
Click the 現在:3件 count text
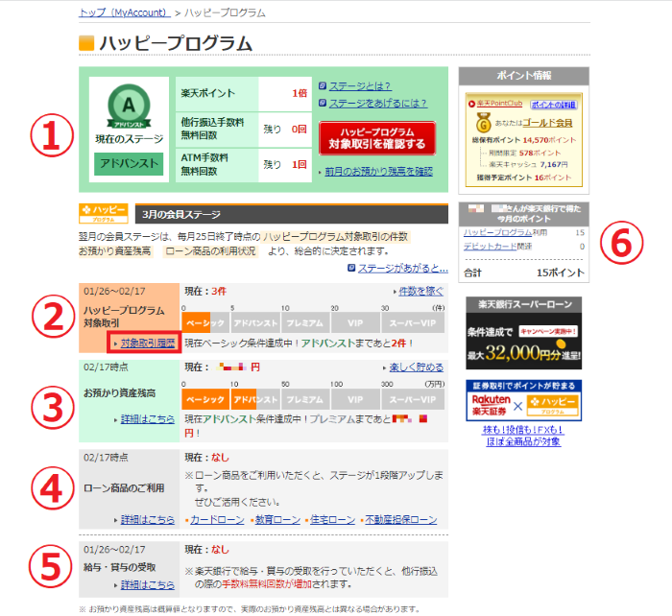coord(205,292)
